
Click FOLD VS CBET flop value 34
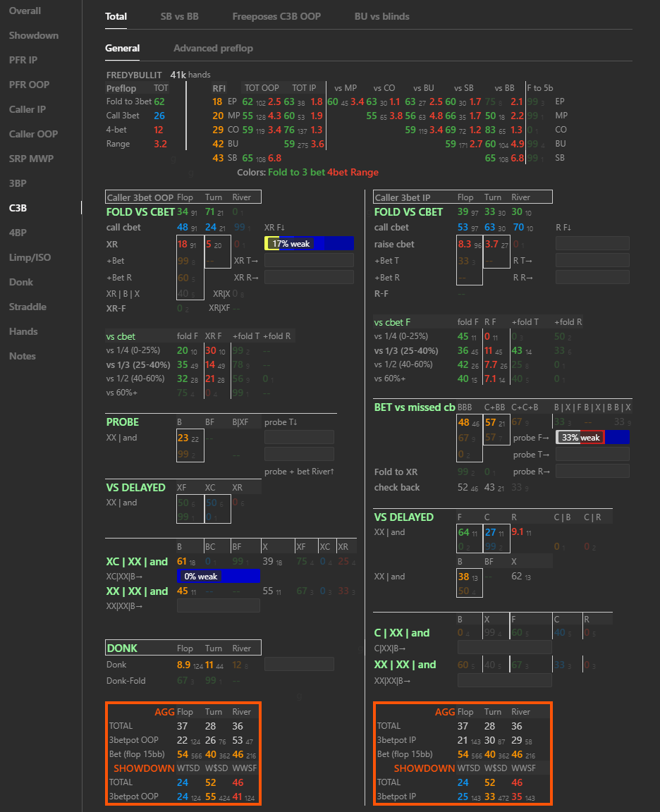click(183, 211)
